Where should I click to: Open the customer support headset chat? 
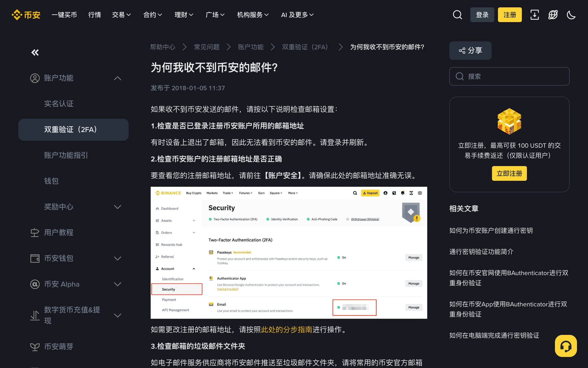pos(566,346)
